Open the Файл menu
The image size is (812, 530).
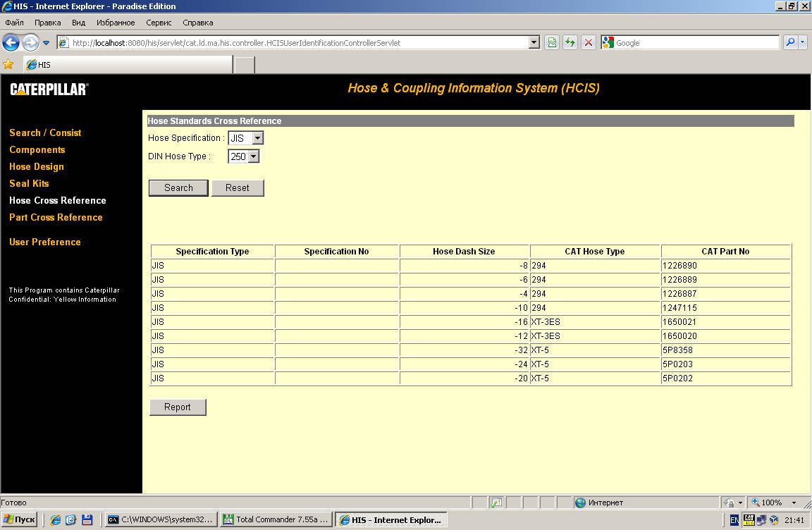[15, 23]
